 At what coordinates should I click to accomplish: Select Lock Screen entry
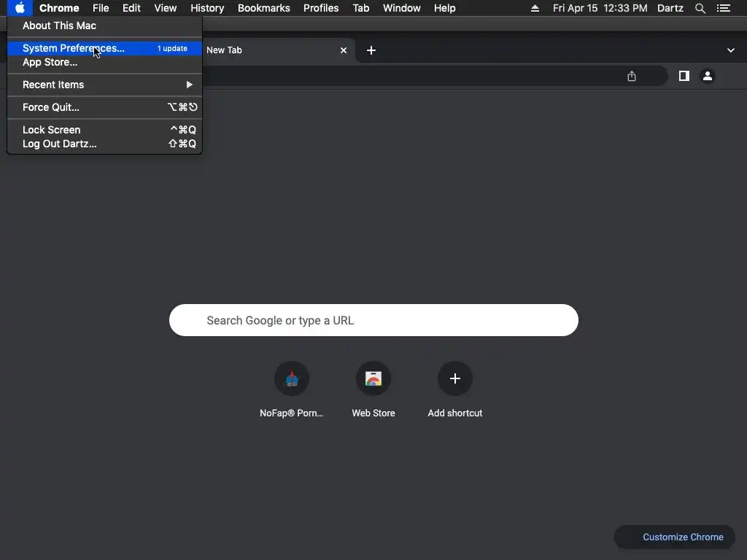tap(104, 130)
